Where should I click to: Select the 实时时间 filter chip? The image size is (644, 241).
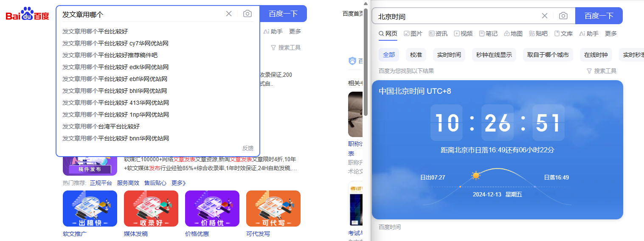[x=449, y=55]
